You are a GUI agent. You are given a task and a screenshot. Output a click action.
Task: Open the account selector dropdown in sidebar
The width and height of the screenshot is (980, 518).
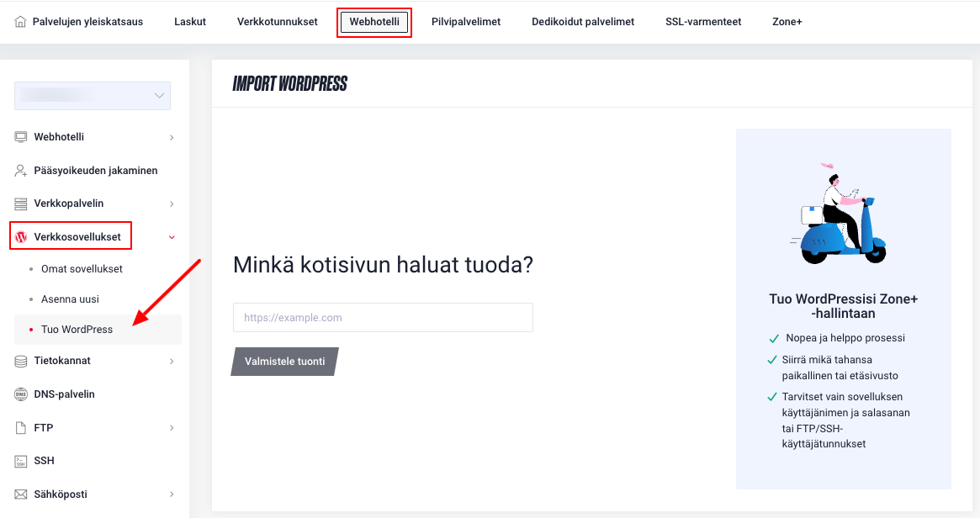(x=93, y=96)
